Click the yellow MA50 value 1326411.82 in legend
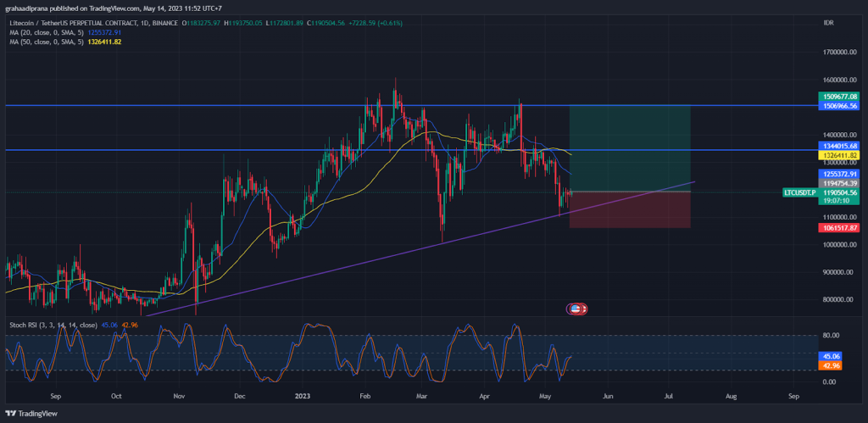The image size is (868, 423). pyautogui.click(x=103, y=42)
